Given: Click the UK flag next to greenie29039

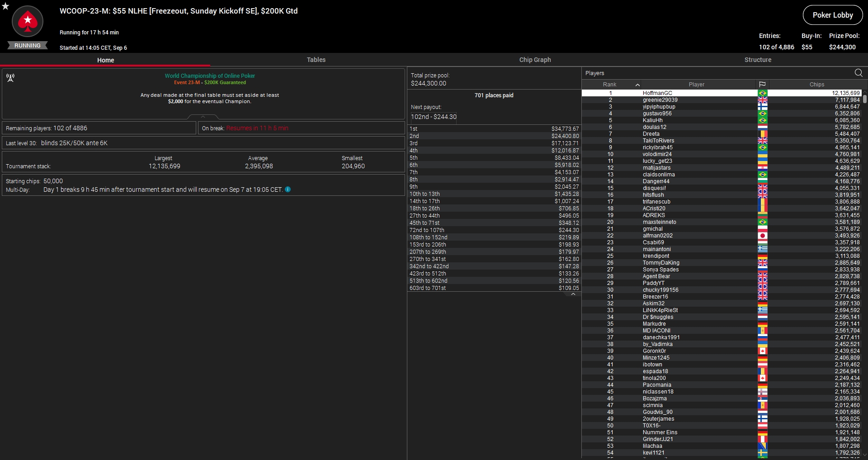Looking at the screenshot, I should click(x=762, y=100).
